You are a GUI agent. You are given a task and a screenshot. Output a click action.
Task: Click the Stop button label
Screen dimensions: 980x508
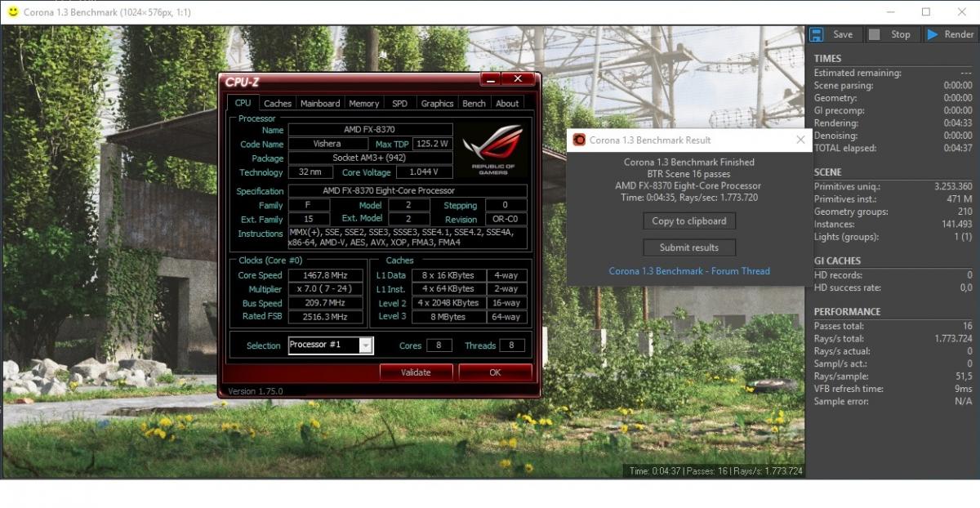click(x=901, y=34)
